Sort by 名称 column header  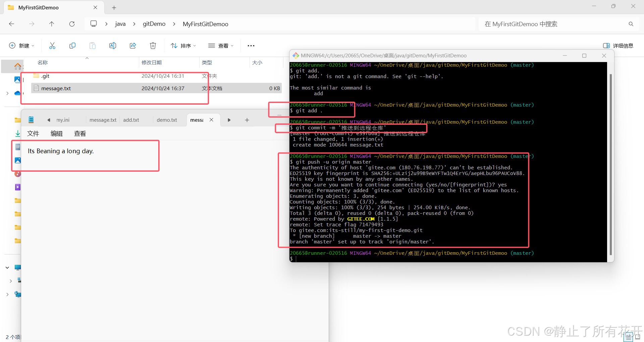click(43, 62)
